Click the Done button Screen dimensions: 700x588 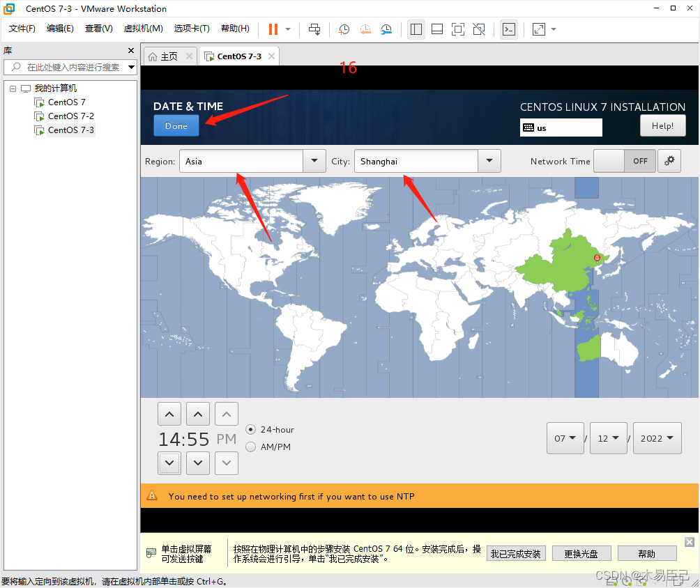176,126
